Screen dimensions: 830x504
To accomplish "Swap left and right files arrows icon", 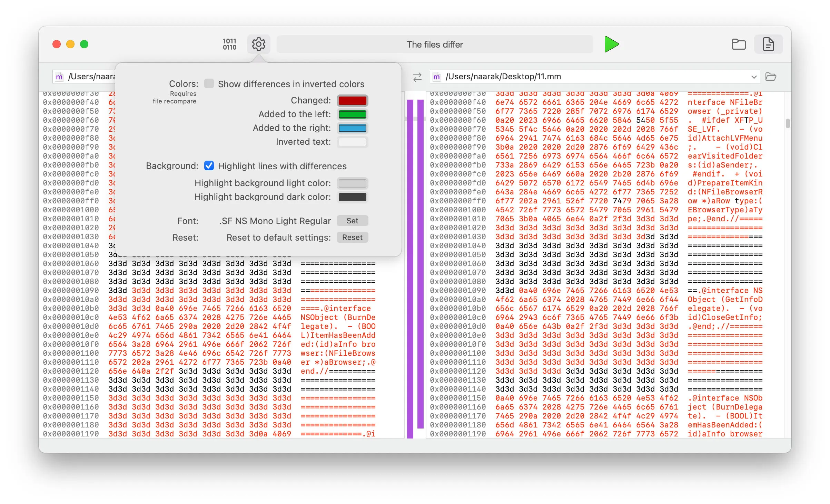I will (417, 77).
